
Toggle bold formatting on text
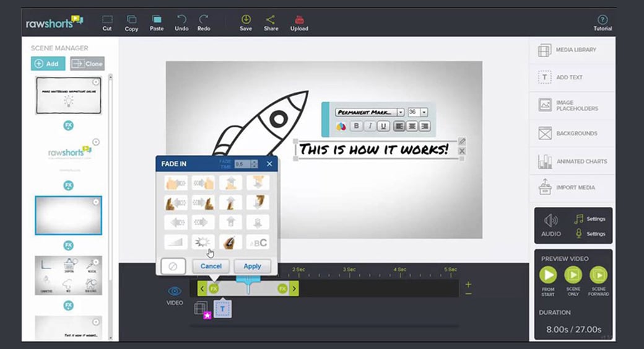pyautogui.click(x=357, y=126)
